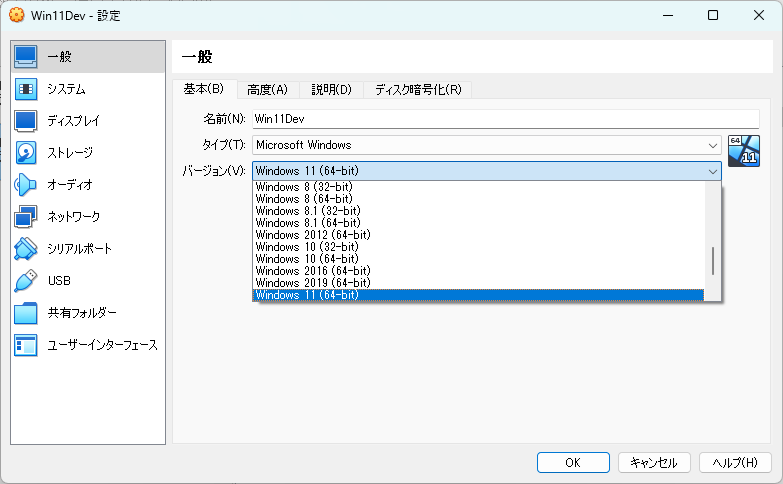Open the ディスプレイ settings category label
Image resolution: width=783 pixels, height=484 pixels.
point(73,121)
